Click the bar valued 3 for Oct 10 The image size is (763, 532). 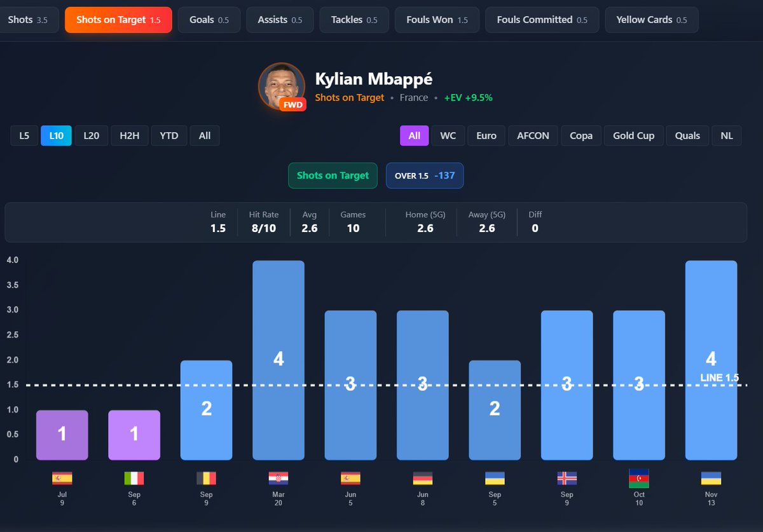tap(639, 385)
